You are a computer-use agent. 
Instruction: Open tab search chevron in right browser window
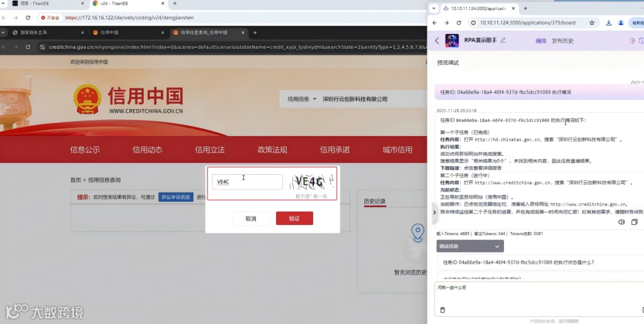pos(434,8)
